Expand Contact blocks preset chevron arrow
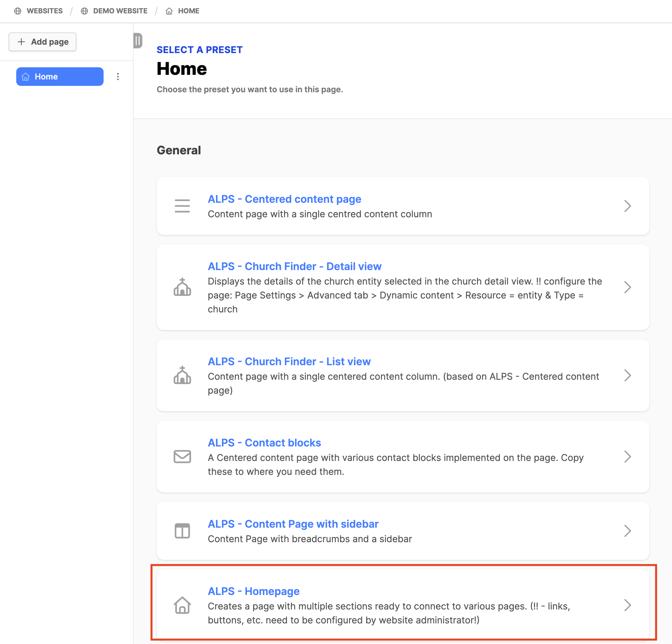The height and width of the screenshot is (644, 672). click(627, 457)
